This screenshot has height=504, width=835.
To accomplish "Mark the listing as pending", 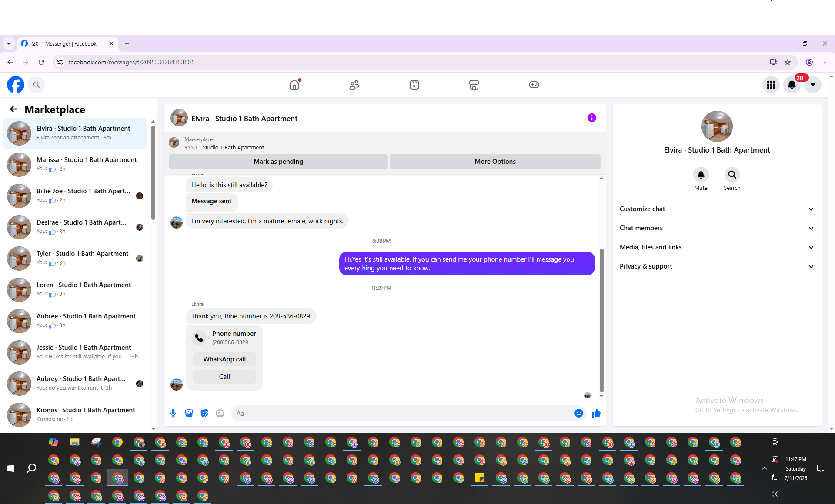I will tap(278, 162).
